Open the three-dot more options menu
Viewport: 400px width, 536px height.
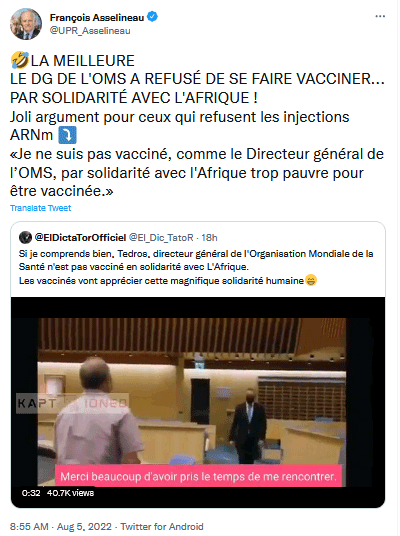[x=380, y=16]
